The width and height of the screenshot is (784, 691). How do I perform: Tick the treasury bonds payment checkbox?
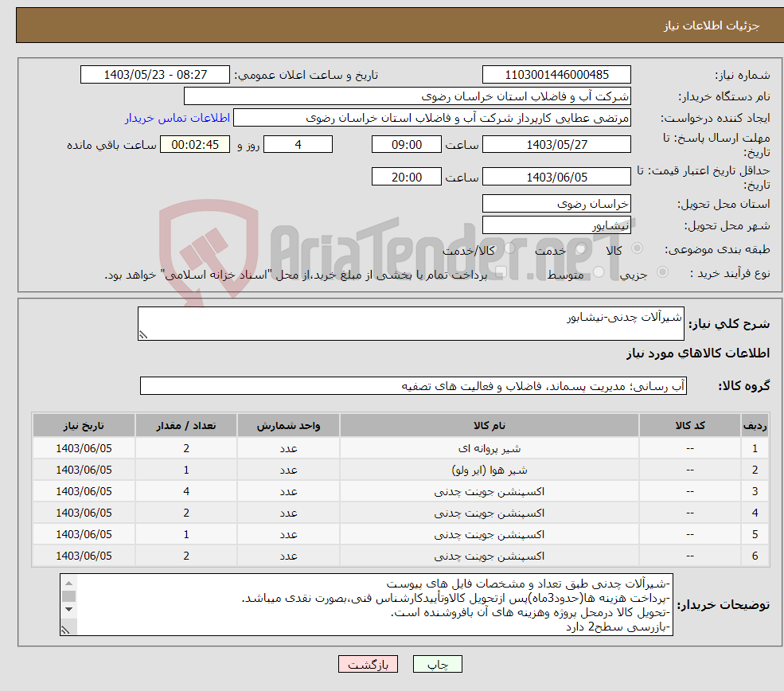(x=501, y=272)
